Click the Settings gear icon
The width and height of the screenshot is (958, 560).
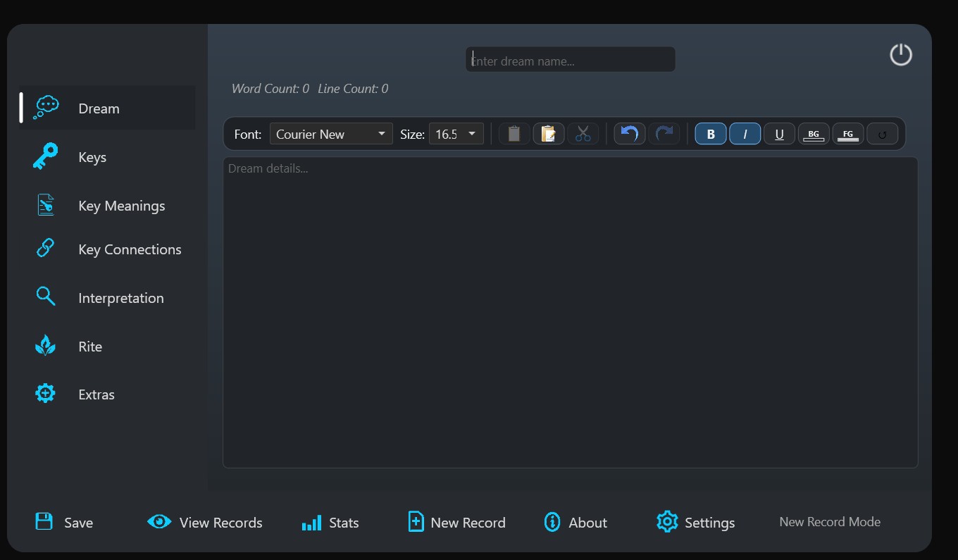point(667,521)
